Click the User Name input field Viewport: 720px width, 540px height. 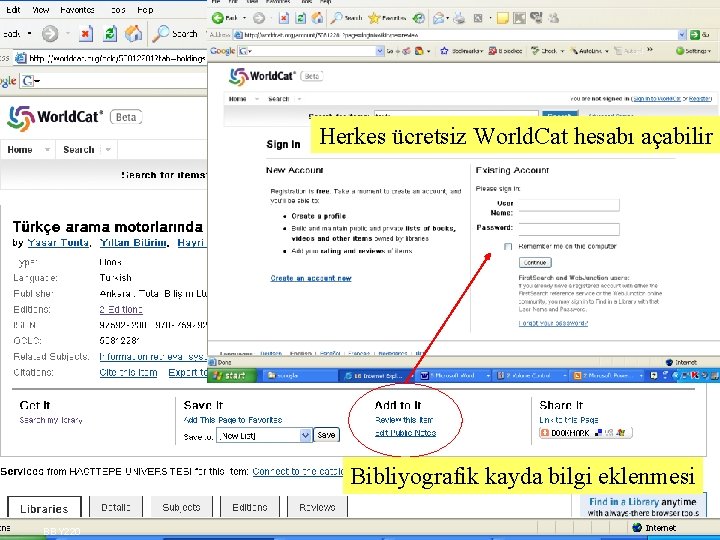click(x=569, y=205)
